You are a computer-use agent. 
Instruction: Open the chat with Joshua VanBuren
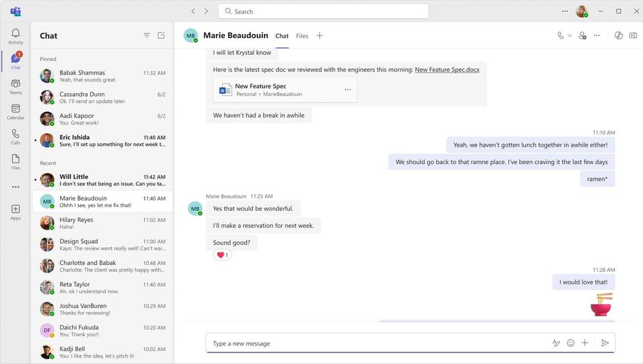click(x=102, y=309)
